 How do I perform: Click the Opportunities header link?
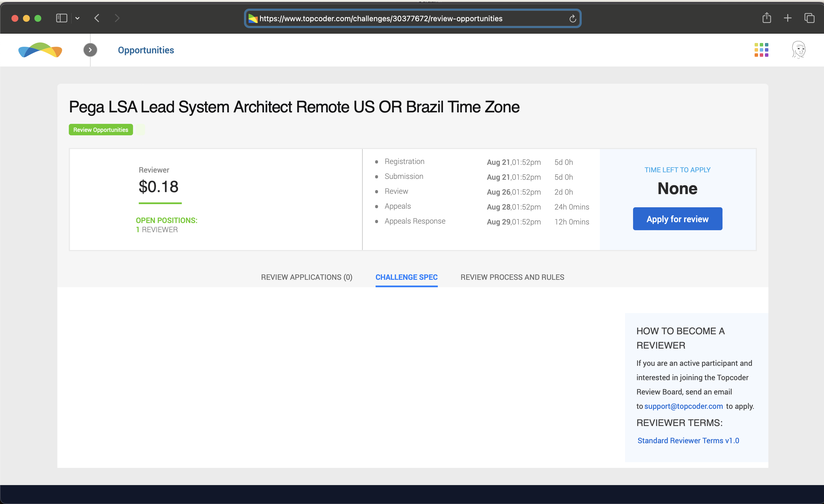pos(146,50)
